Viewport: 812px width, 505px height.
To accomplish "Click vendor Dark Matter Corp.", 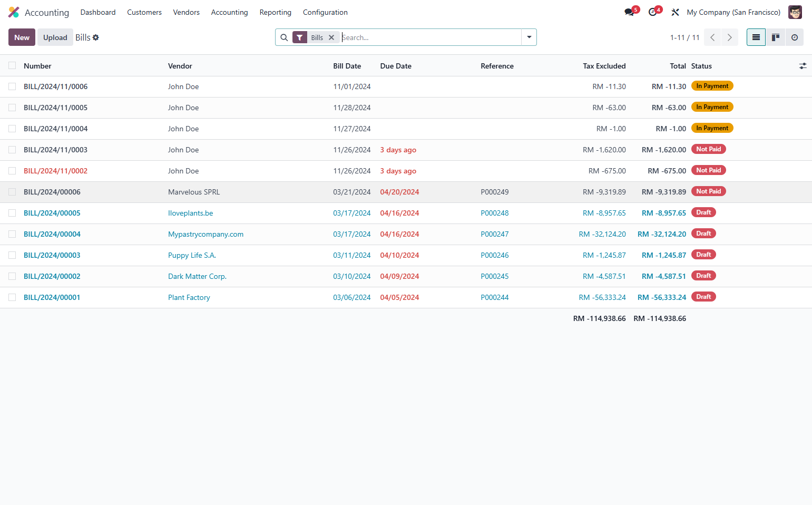I will coord(197,276).
